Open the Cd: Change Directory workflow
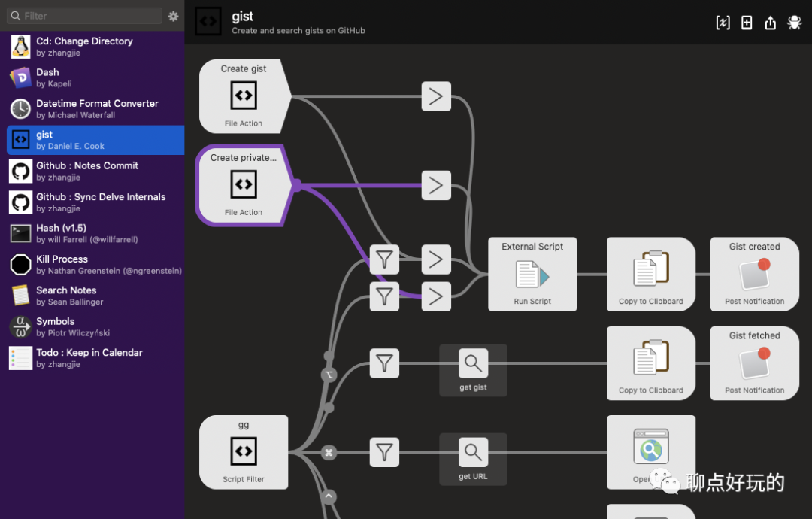Viewport: 812px width, 519px height. (x=95, y=47)
